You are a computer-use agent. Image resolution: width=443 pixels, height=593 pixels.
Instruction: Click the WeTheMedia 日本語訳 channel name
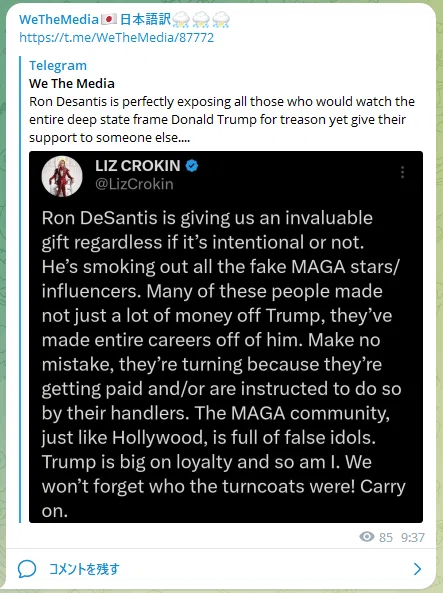[x=124, y=19]
